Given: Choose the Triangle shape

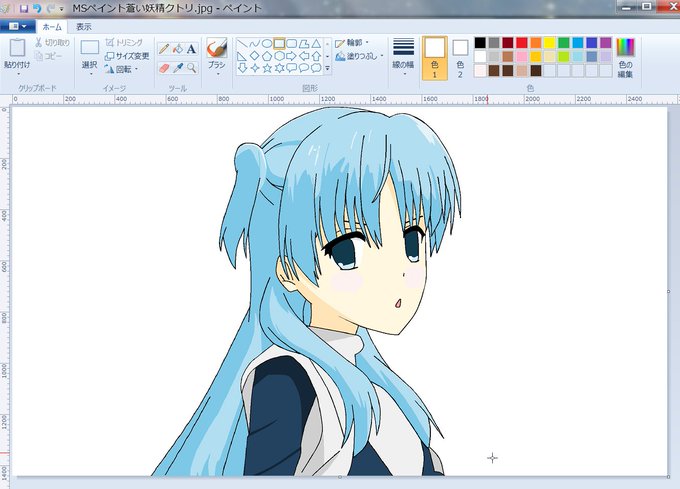Looking at the screenshot, I should pyautogui.click(x=316, y=44).
